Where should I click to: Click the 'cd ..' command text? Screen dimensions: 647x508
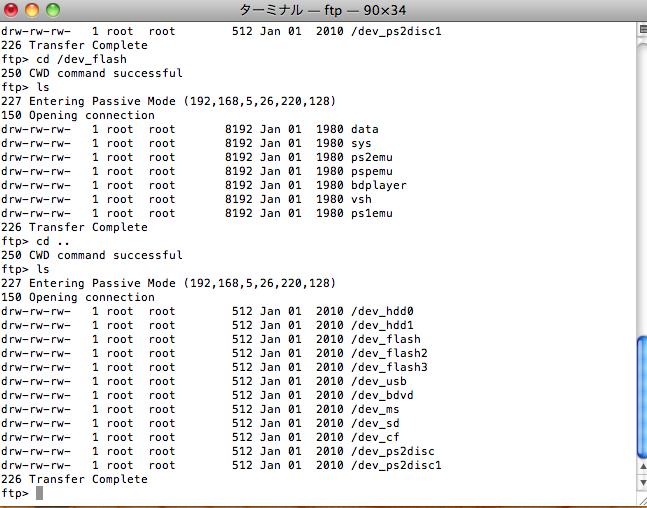53,241
